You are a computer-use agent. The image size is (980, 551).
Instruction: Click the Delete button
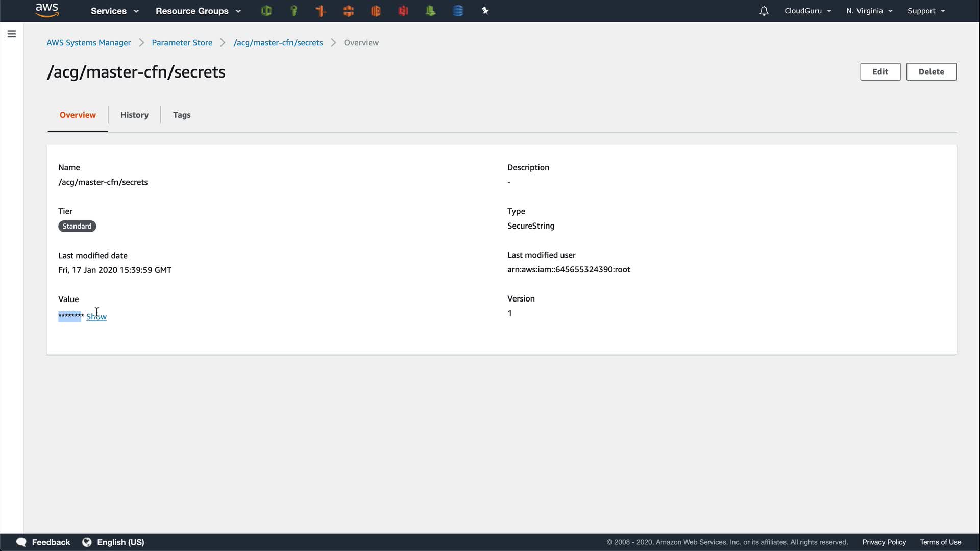click(x=931, y=72)
